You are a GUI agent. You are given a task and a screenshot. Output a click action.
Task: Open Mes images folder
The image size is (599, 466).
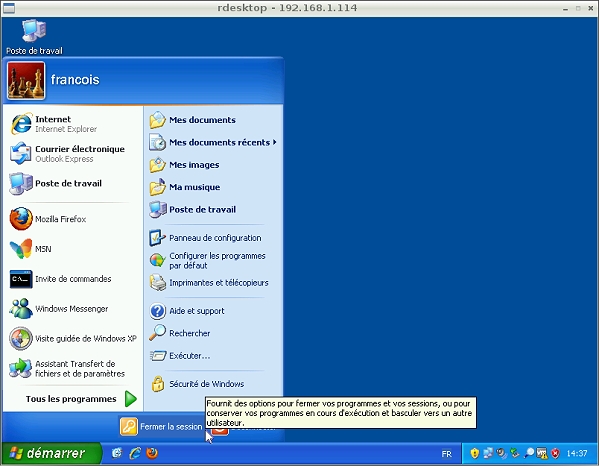(213, 165)
